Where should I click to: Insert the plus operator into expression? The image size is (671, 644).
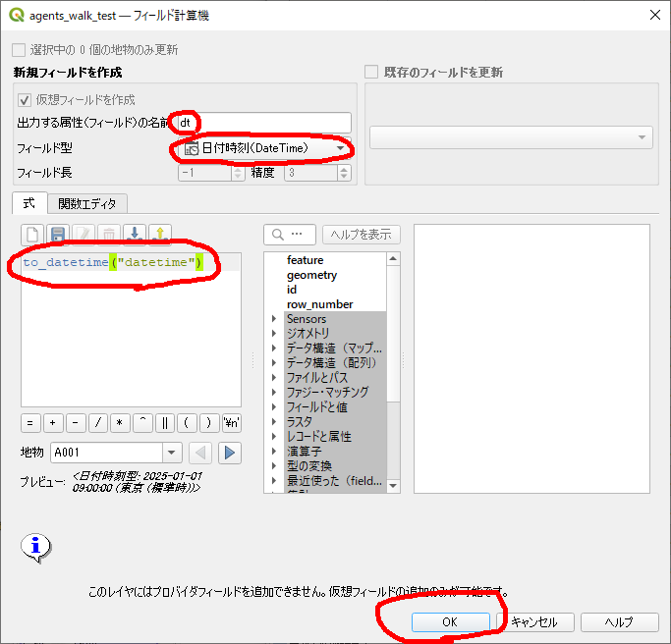53,423
